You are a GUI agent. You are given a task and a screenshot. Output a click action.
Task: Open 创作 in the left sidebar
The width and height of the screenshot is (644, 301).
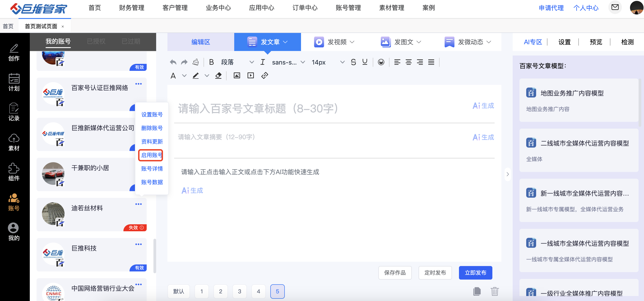tap(14, 53)
